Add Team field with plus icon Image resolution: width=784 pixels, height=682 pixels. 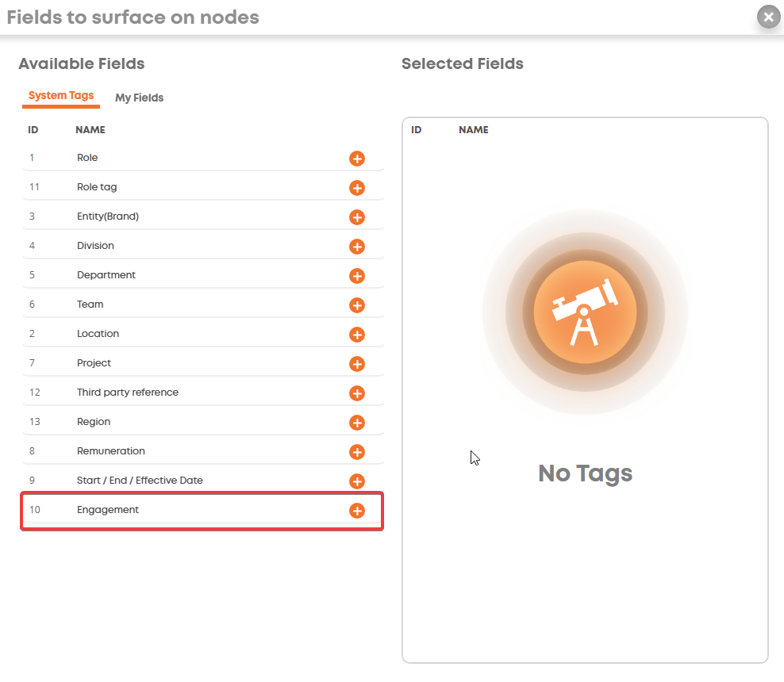pyautogui.click(x=357, y=305)
